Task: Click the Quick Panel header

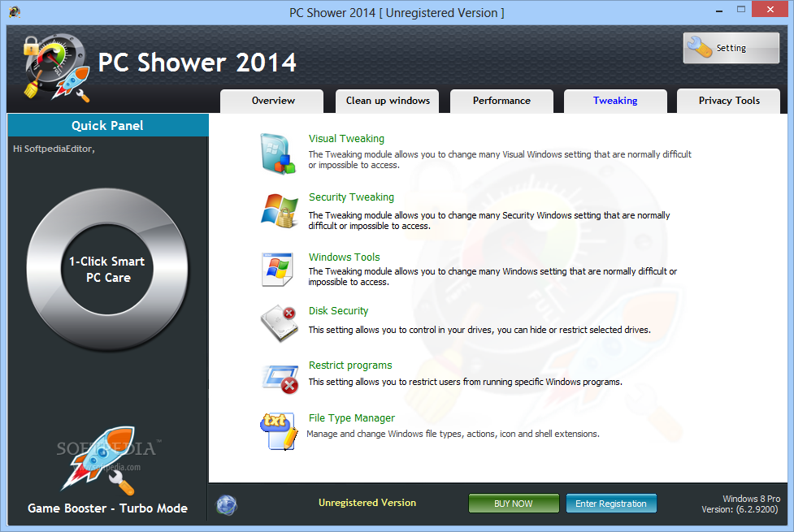Action: (107, 125)
